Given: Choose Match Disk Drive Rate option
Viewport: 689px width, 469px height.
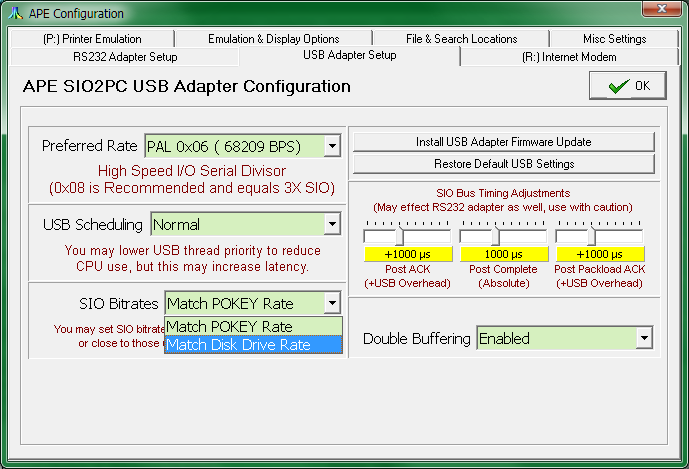Looking at the screenshot, I should tap(254, 345).
